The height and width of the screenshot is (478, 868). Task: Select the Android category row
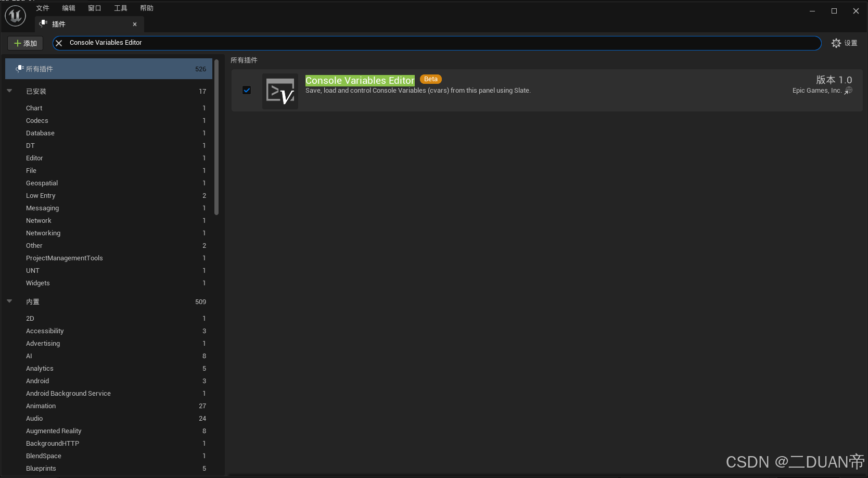109,381
